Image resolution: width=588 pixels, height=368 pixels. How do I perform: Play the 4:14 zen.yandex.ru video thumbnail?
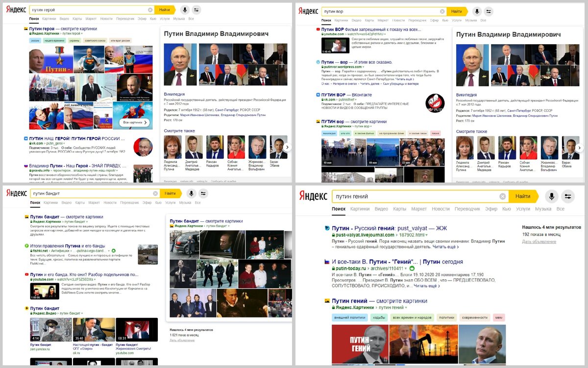point(51,330)
